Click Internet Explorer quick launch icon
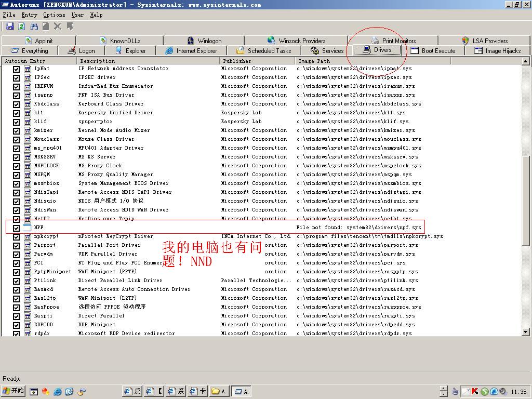Screen dimensions: 532x399 point(57,392)
